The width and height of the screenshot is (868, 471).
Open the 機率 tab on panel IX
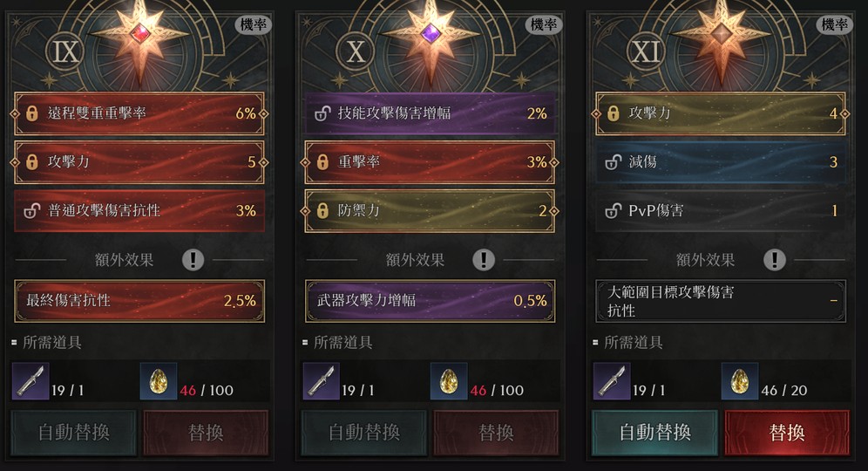pos(254,25)
